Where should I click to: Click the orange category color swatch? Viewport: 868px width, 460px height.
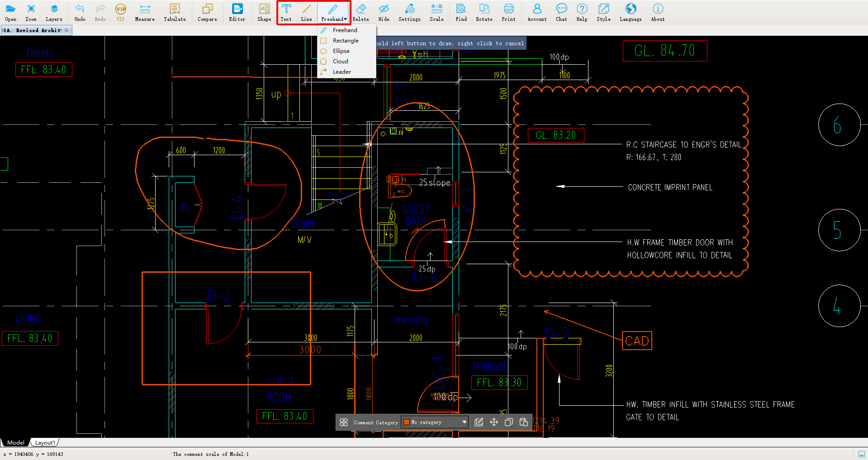[407, 422]
